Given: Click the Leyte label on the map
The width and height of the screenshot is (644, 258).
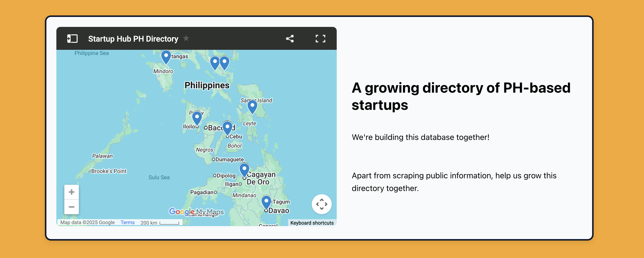Looking at the screenshot, I should [249, 123].
